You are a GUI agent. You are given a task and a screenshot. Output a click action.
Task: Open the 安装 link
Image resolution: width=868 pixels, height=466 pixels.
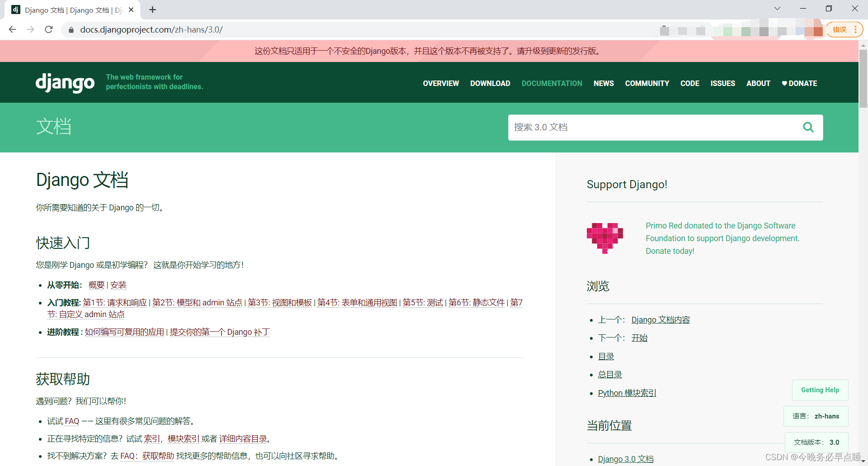pyautogui.click(x=118, y=285)
